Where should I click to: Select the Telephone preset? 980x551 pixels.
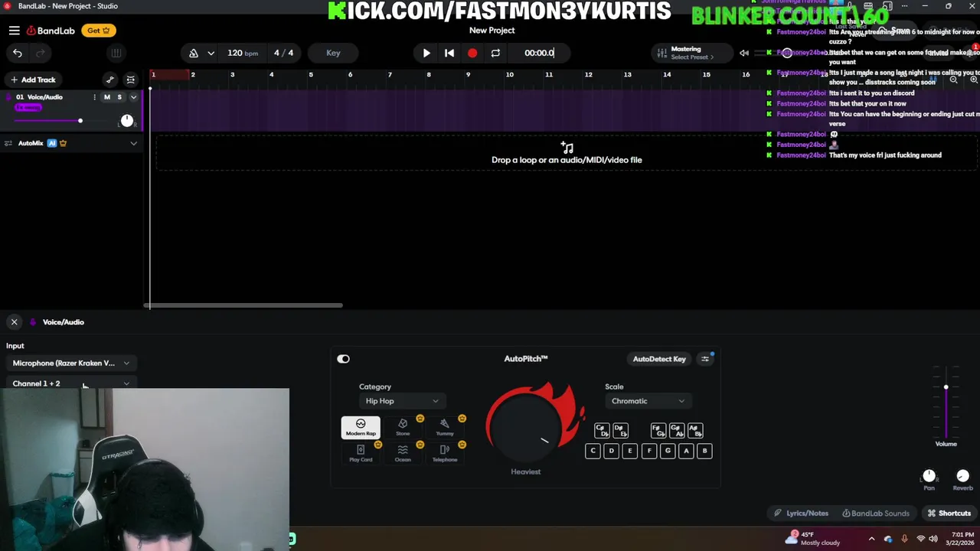[x=445, y=453]
